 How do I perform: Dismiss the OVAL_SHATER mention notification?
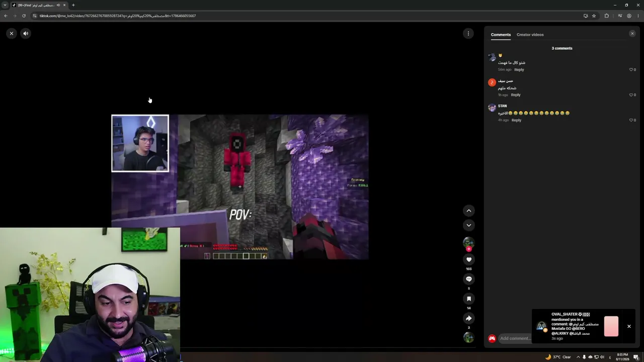coord(629,326)
